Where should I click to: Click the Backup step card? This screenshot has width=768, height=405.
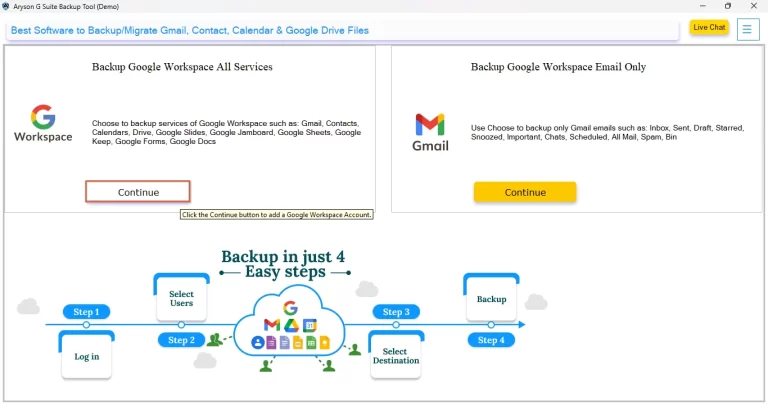coord(491,298)
